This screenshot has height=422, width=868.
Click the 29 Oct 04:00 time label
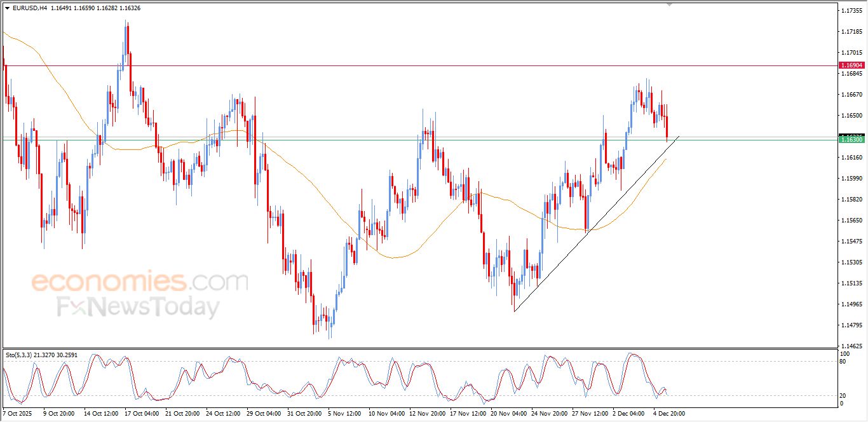coord(263,414)
